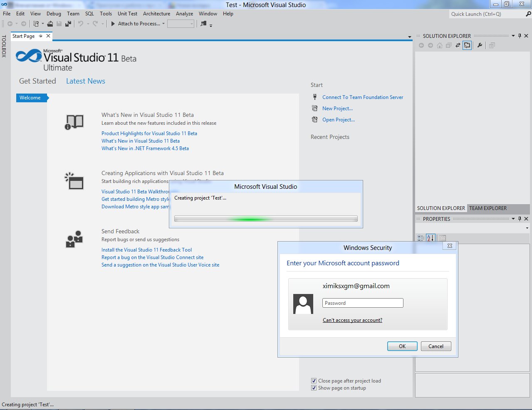Open Solution Explorer window position dropdown
Screen dimensions: 532x410
click(513, 36)
